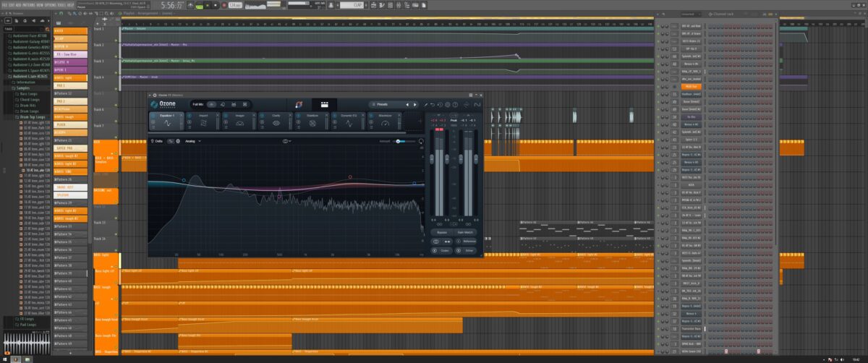Select the Stabilizer module in Ozone

click(312, 123)
